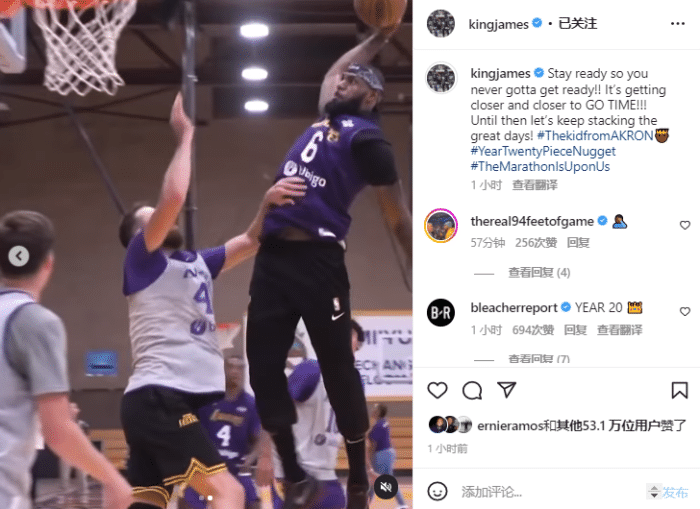The width and height of the screenshot is (700, 509).
Task: Open the emoji picker smiley icon
Action: pos(437,491)
